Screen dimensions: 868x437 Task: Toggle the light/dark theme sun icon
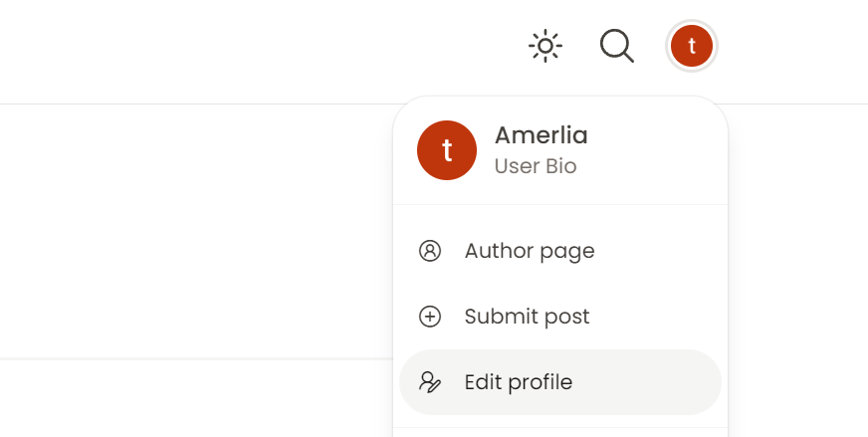point(545,46)
